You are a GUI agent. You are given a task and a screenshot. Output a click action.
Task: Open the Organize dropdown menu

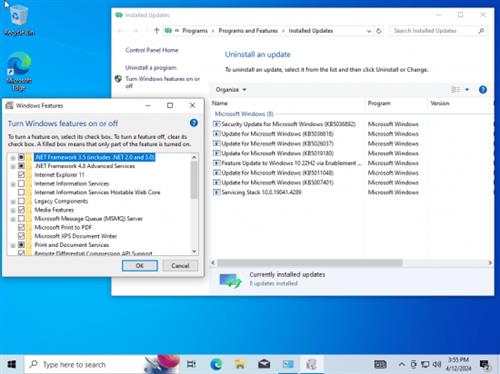[x=231, y=90]
